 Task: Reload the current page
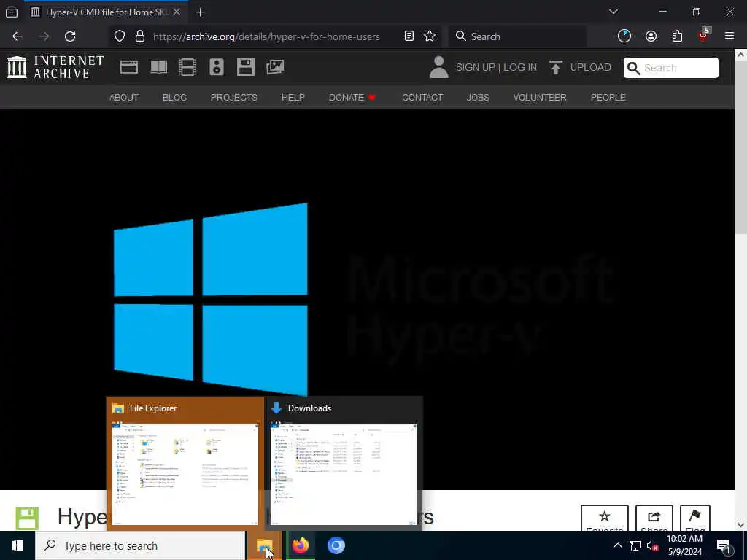[x=70, y=36]
